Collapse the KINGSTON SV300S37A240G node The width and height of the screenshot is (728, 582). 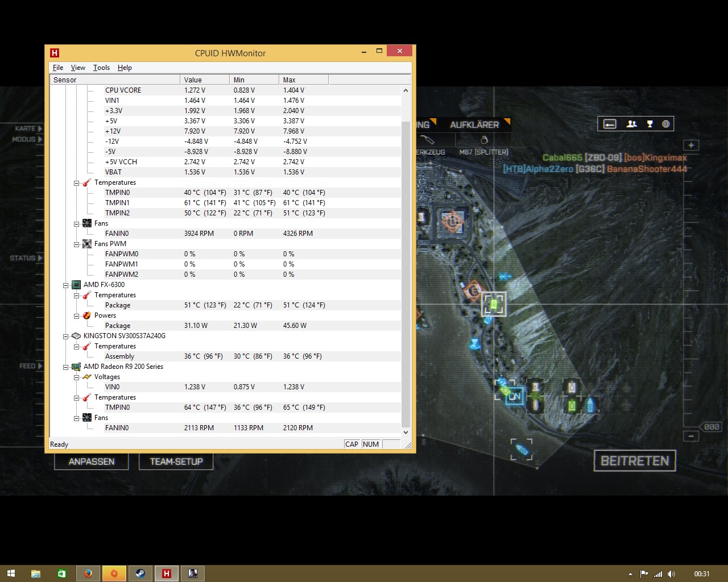[x=65, y=336]
